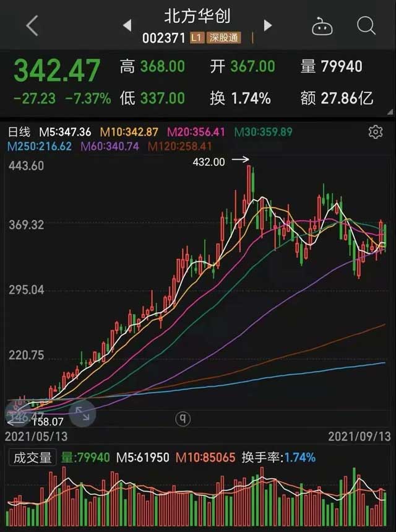Image resolution: width=396 pixels, height=532 pixels.
Task: Tap the circled q marker on chart
Action: pyautogui.click(x=183, y=419)
